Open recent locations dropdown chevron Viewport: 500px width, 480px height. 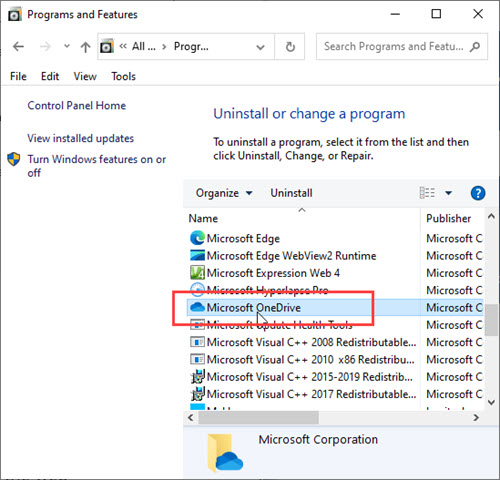coord(67,46)
